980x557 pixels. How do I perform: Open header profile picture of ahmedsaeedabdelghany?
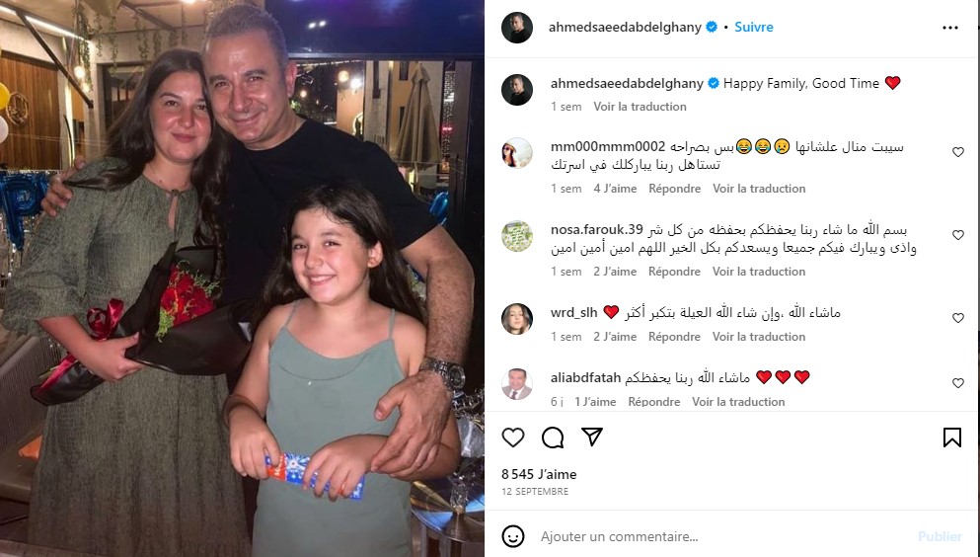pos(517,28)
